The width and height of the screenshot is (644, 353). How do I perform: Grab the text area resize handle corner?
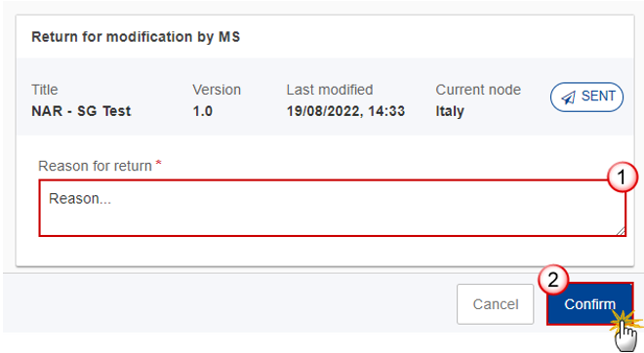(621, 231)
